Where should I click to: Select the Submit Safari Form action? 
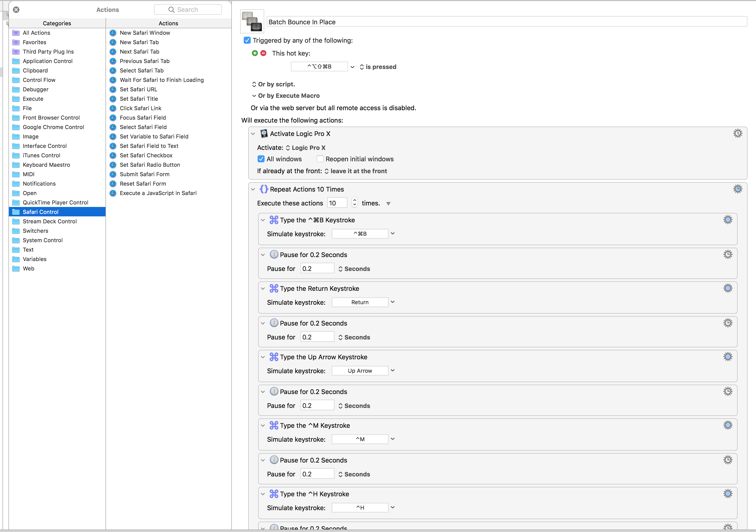pos(169,174)
